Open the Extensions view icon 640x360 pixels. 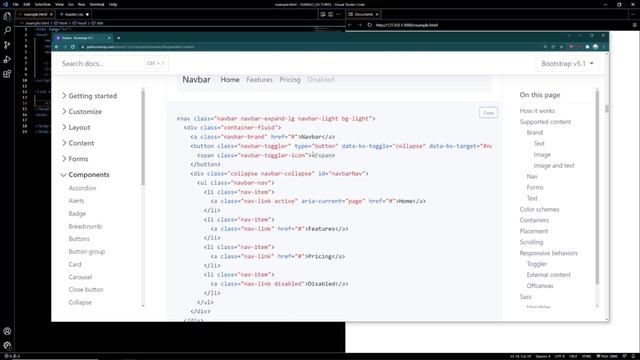pyautogui.click(x=7, y=74)
